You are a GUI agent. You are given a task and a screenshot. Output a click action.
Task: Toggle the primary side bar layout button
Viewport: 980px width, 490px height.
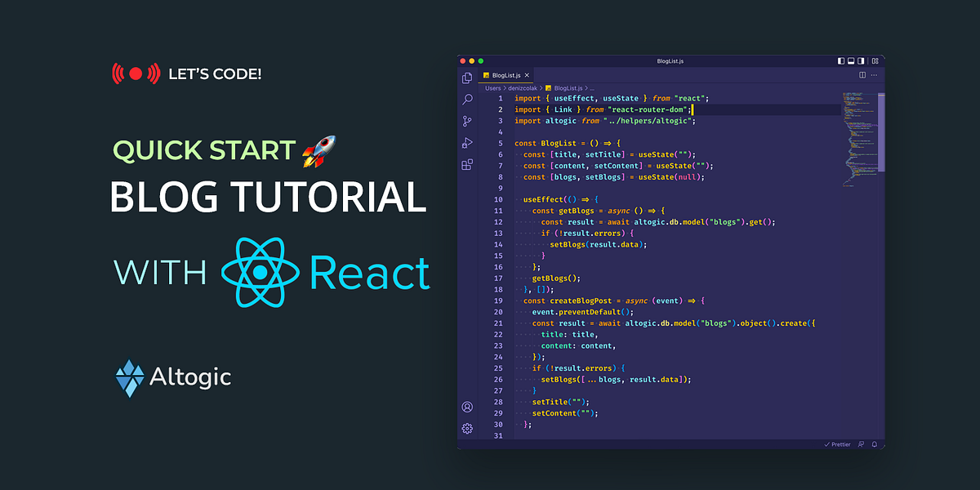(842, 61)
